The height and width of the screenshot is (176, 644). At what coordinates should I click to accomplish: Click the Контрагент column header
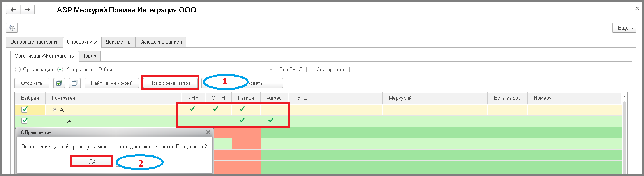click(x=114, y=98)
